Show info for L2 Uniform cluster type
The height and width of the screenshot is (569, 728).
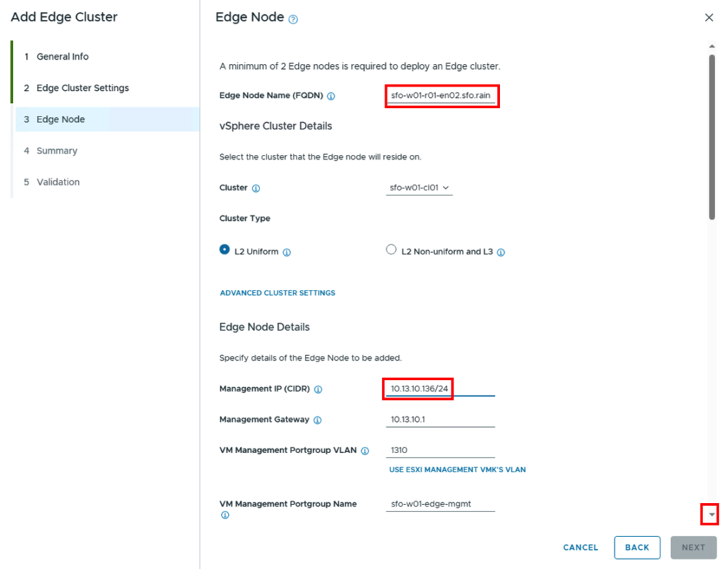[x=287, y=252]
